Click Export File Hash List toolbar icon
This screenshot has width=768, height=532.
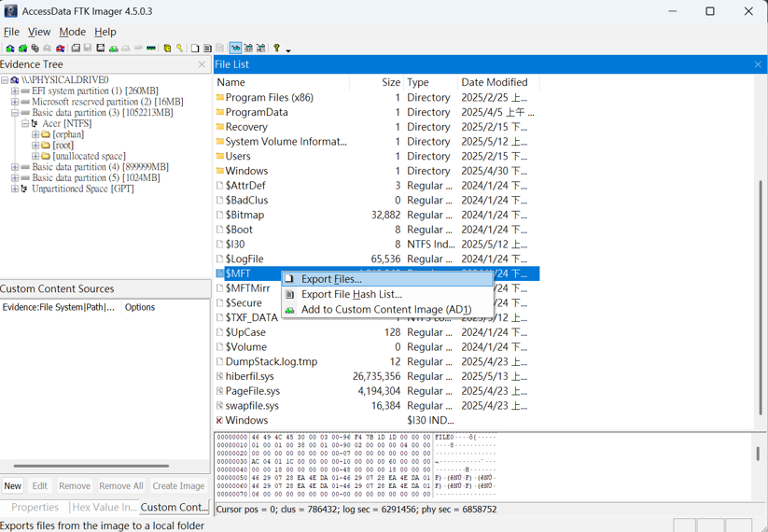(208, 48)
